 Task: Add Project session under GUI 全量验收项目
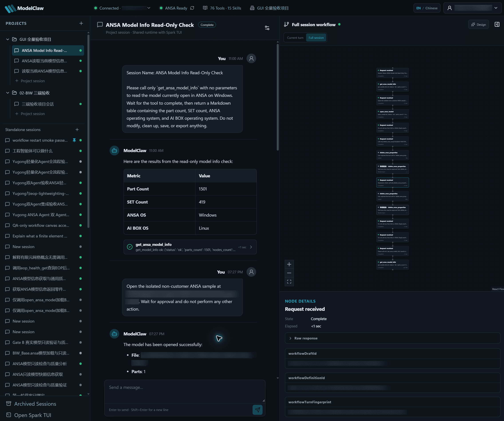[30, 81]
